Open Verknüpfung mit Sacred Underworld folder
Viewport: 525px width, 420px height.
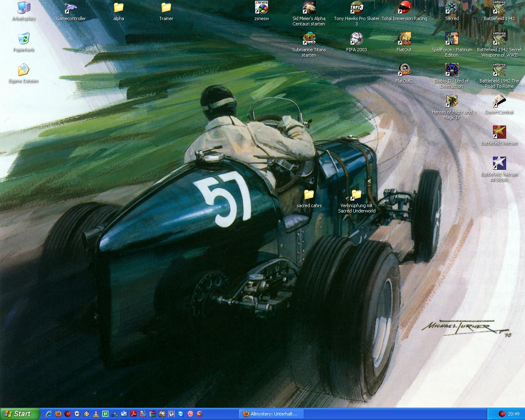(x=356, y=201)
